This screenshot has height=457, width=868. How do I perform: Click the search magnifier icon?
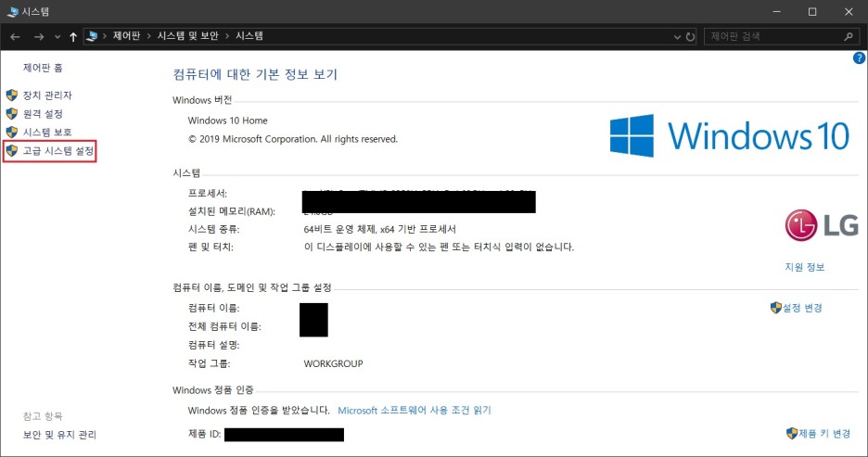pos(849,36)
